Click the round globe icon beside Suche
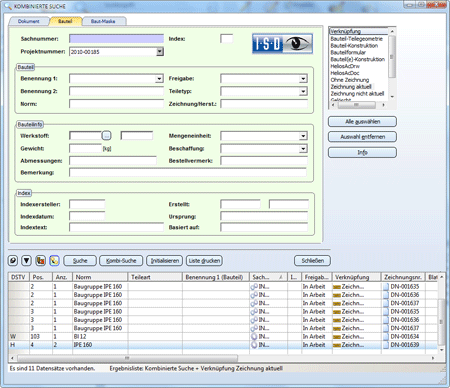This screenshot has width=450, height=388. pyautogui.click(x=13, y=260)
